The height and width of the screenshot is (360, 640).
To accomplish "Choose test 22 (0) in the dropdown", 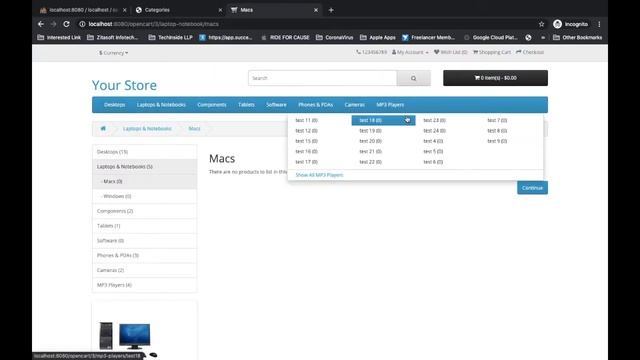I will (371, 162).
